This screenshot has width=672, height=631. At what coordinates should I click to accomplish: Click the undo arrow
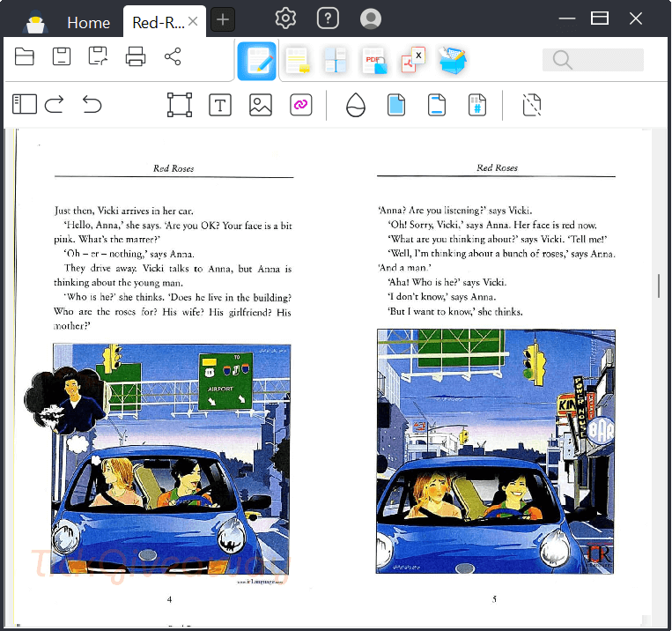coord(92,104)
